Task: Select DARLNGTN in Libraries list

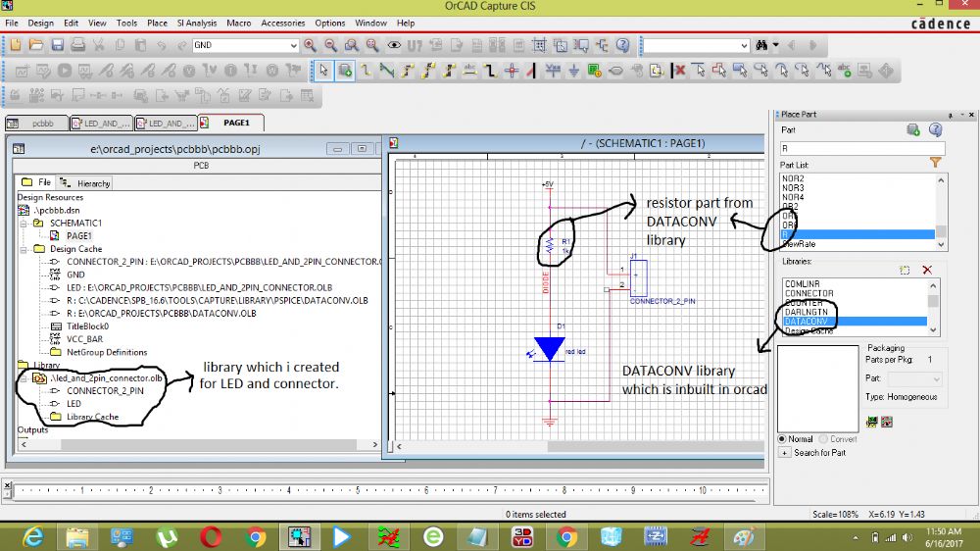Action: click(807, 312)
